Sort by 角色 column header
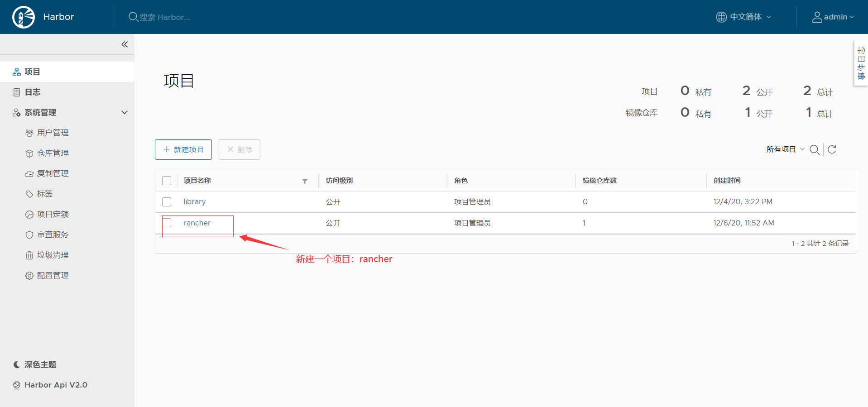The height and width of the screenshot is (407, 868). (x=461, y=181)
